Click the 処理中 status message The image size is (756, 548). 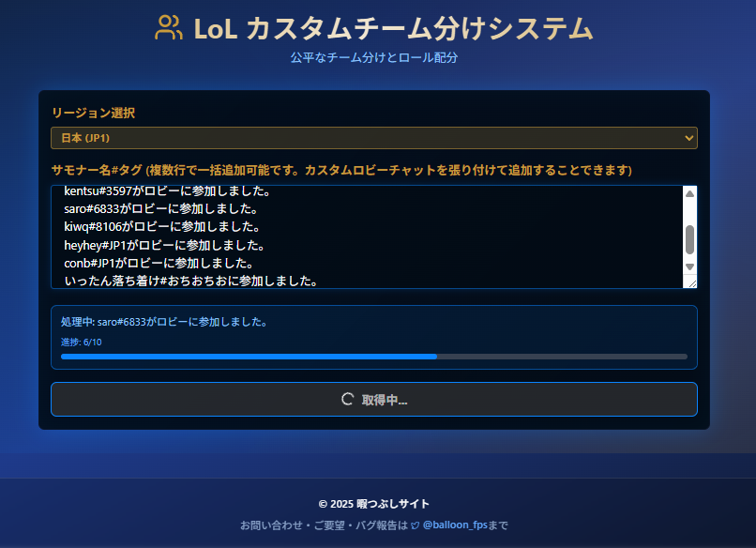pos(164,322)
